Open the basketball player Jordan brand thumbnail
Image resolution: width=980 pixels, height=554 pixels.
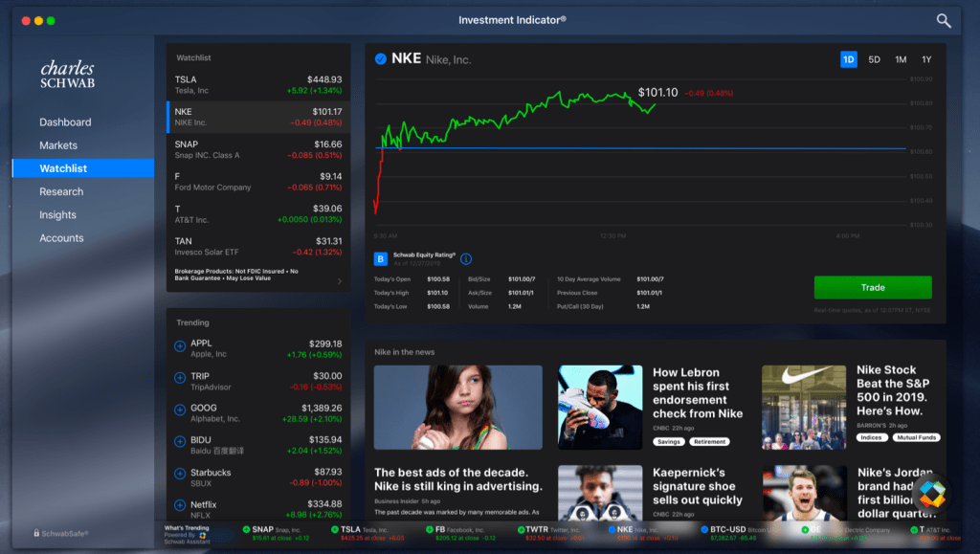click(804, 493)
